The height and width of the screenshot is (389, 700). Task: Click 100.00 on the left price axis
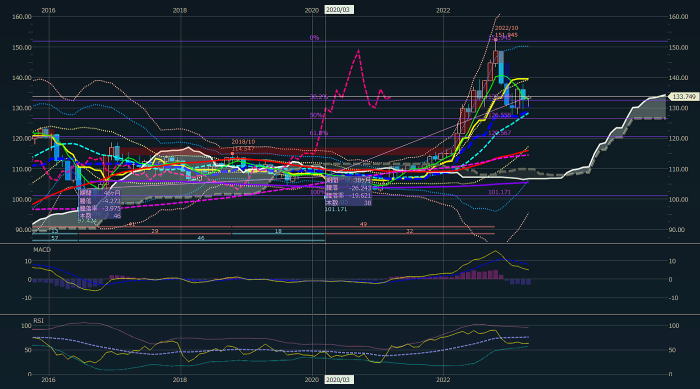[x=22, y=199]
